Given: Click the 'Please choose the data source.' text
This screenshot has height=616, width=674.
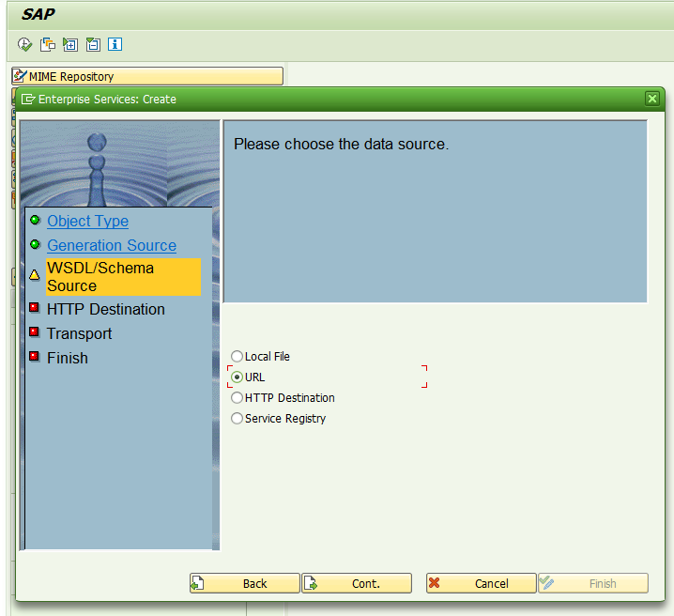Looking at the screenshot, I should point(342,144).
